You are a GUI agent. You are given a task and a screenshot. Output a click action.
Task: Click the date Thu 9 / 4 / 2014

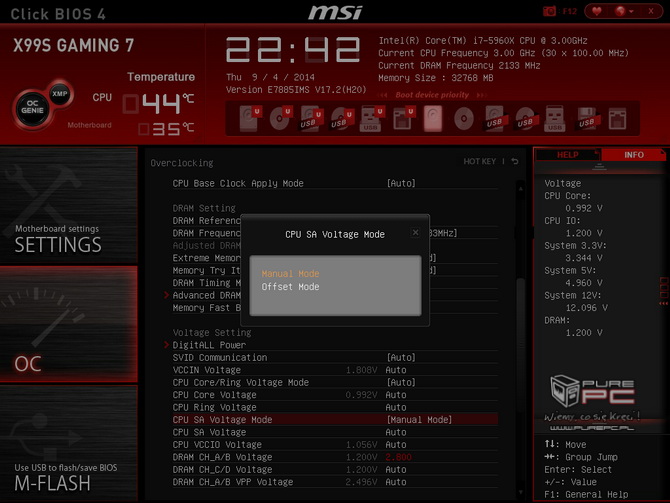(270, 77)
